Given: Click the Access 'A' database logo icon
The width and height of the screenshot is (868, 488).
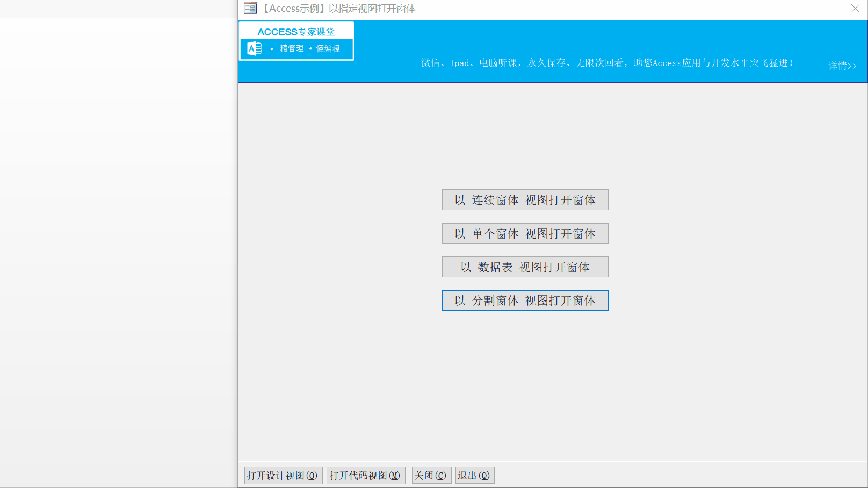Looking at the screenshot, I should pos(255,49).
